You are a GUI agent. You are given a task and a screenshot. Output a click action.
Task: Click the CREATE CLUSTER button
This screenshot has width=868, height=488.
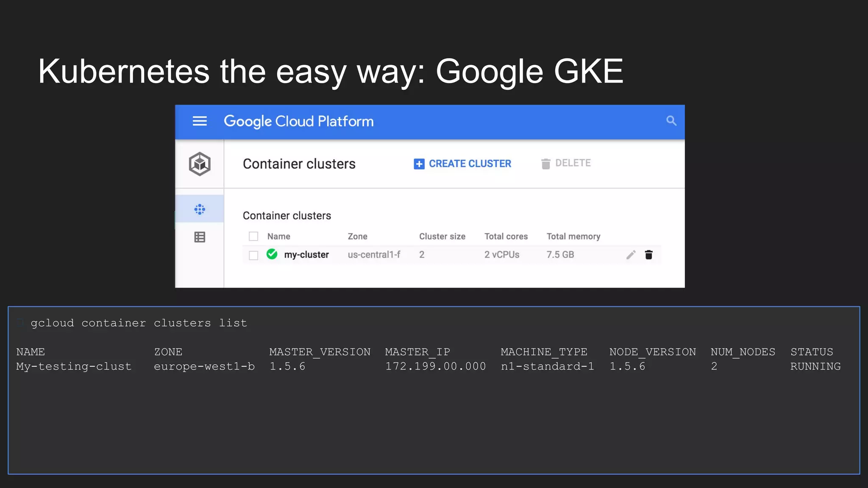[462, 164]
